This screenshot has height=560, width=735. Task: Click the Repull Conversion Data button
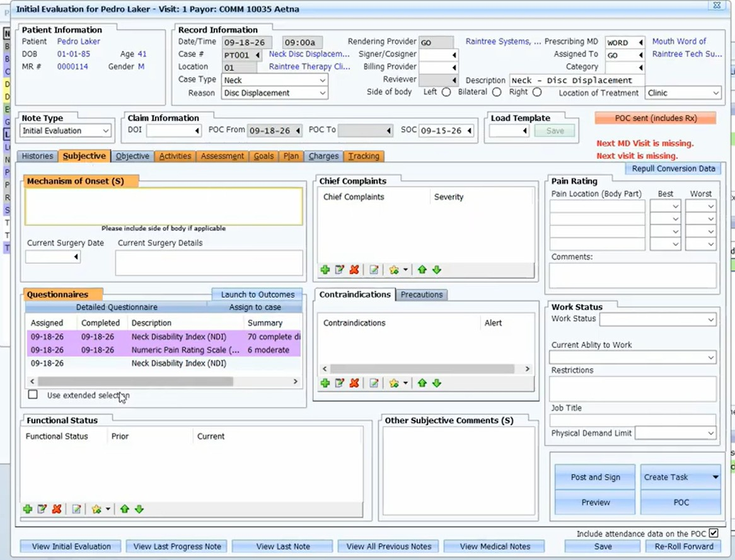673,169
